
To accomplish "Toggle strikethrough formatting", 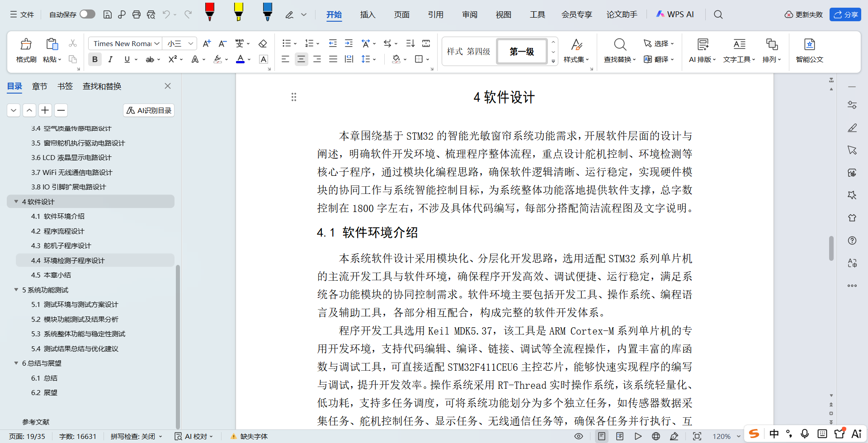I will click(x=150, y=59).
